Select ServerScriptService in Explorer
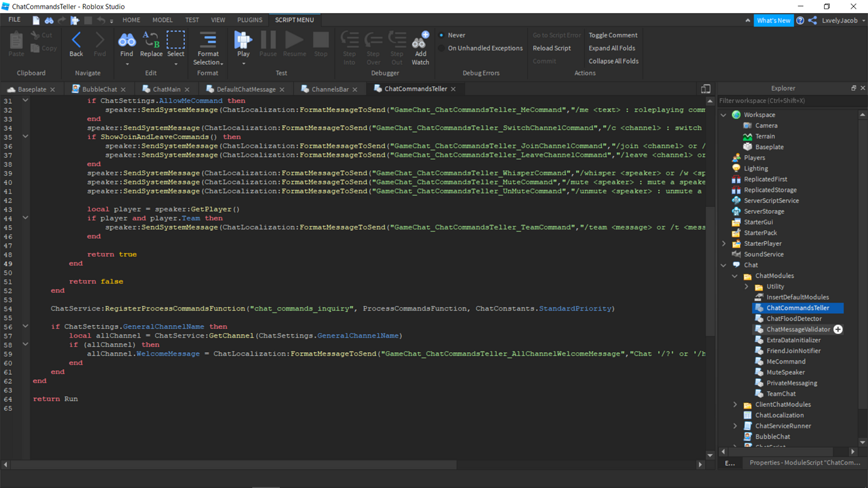Image resolution: width=868 pixels, height=488 pixels. tap(771, 201)
